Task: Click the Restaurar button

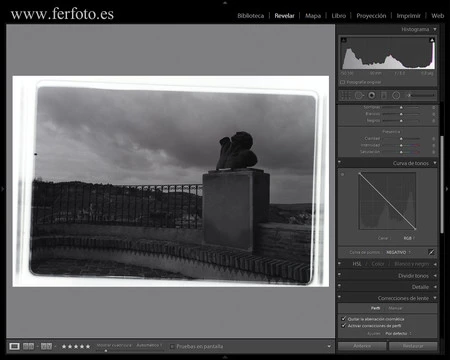Action: pos(413,346)
